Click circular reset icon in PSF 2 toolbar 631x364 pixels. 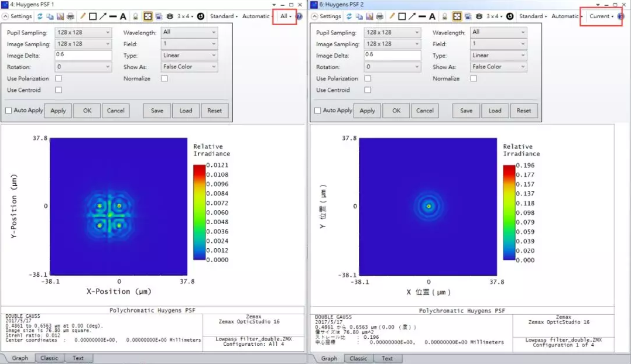click(509, 16)
